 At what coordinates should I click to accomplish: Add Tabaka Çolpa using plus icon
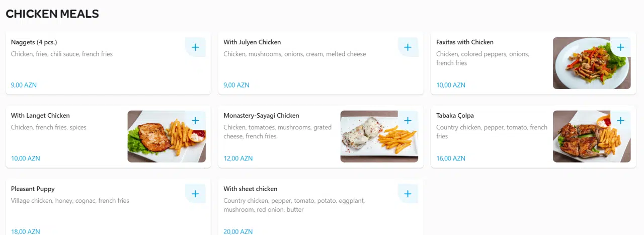pyautogui.click(x=620, y=121)
